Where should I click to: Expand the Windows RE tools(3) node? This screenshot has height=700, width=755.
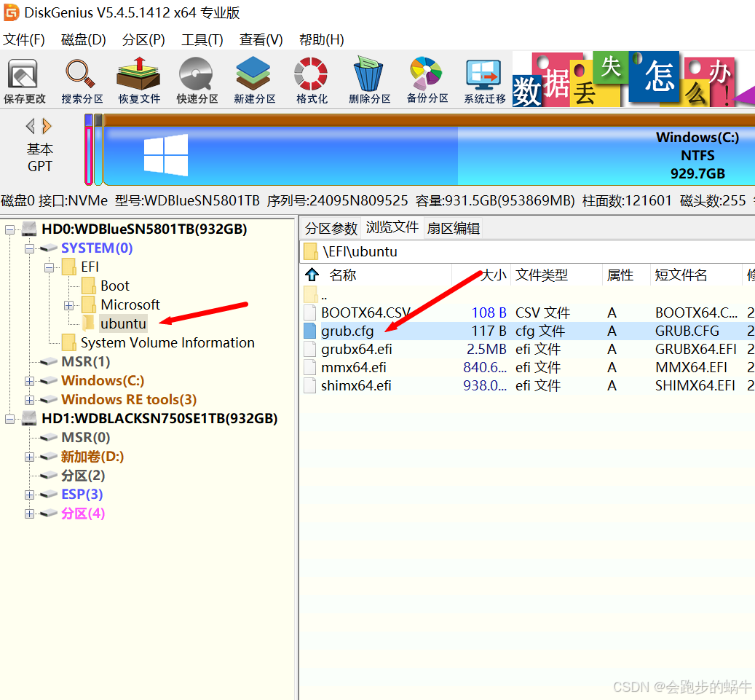click(29, 400)
